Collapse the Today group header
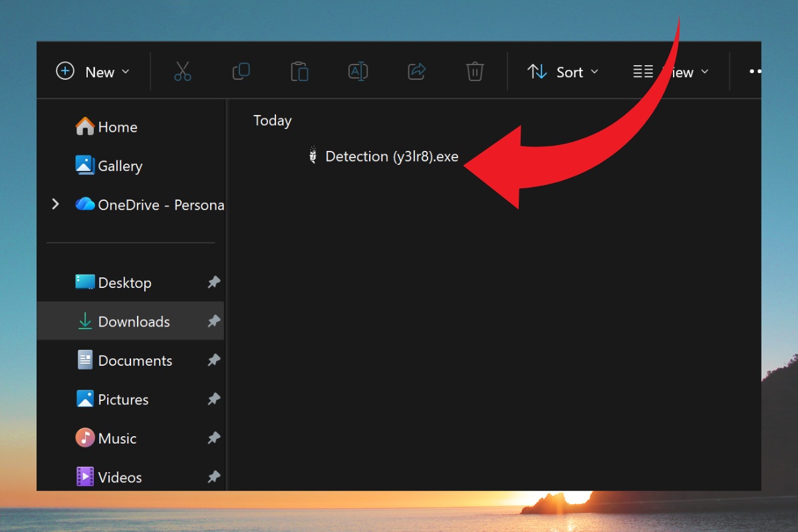 pyautogui.click(x=273, y=120)
